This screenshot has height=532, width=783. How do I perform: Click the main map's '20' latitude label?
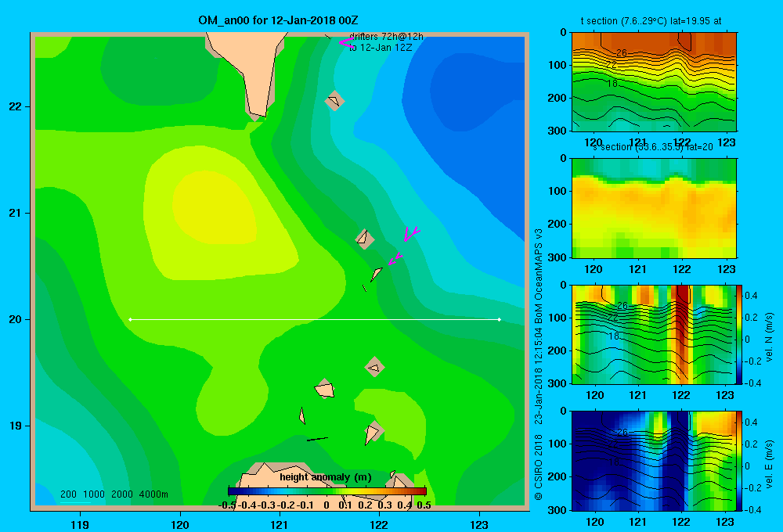[x=16, y=319]
